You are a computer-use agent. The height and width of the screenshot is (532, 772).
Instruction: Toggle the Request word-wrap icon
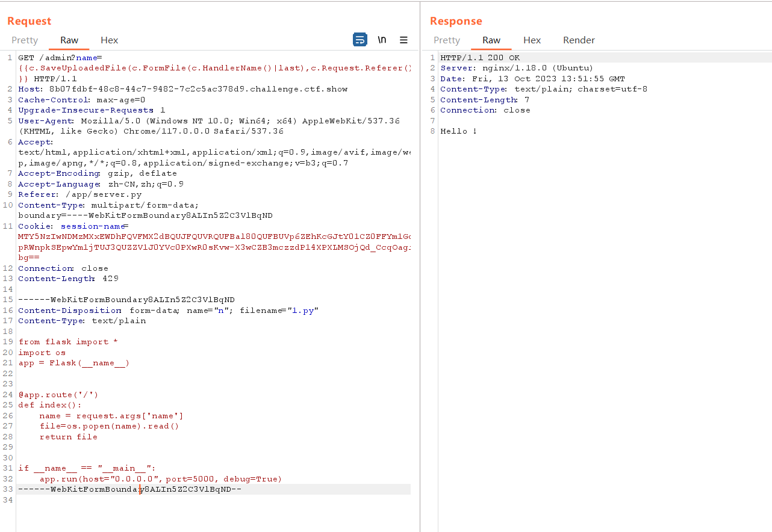pyautogui.click(x=360, y=40)
